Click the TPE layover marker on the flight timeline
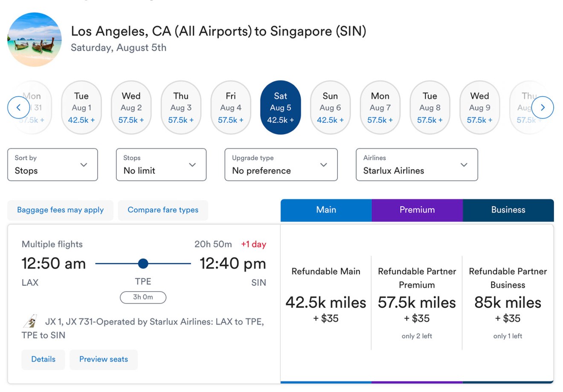 143,264
